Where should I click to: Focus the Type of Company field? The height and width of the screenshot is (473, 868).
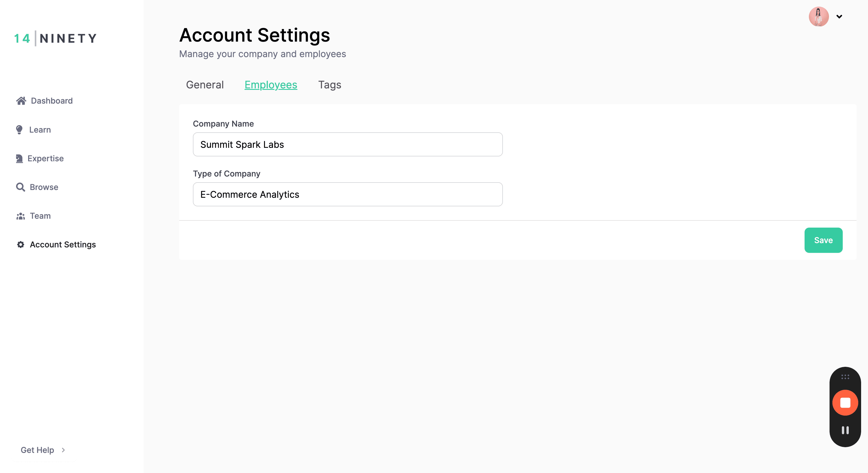point(347,194)
